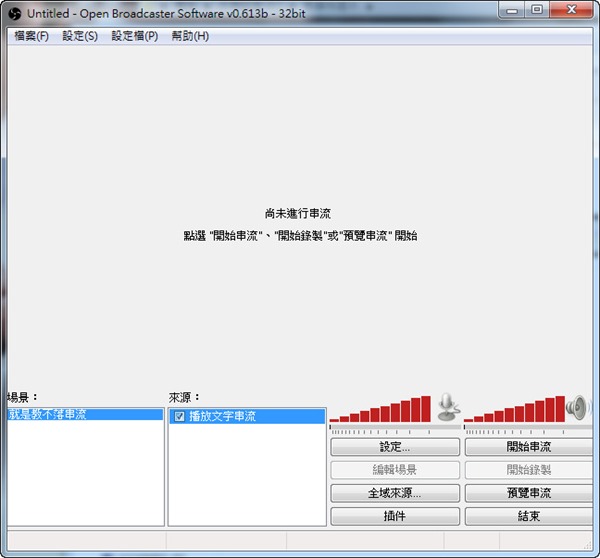Uncheck the 播放文字串流 source checkbox

pyautogui.click(x=179, y=416)
